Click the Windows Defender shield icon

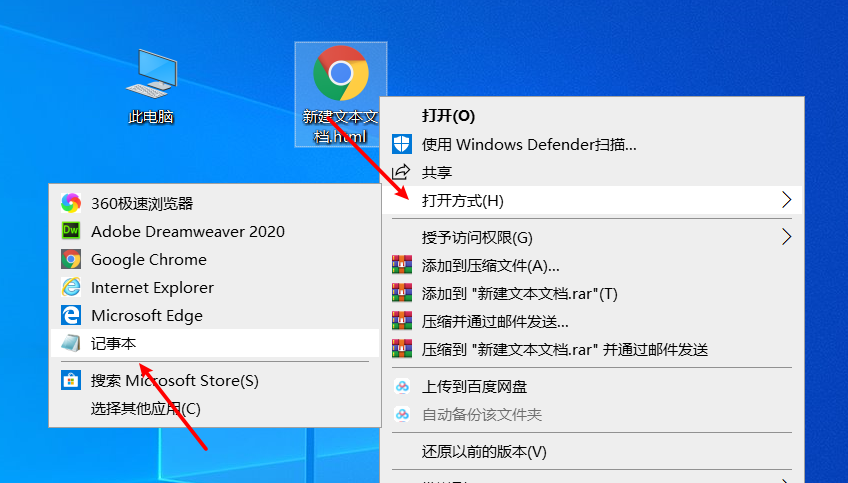click(402, 144)
